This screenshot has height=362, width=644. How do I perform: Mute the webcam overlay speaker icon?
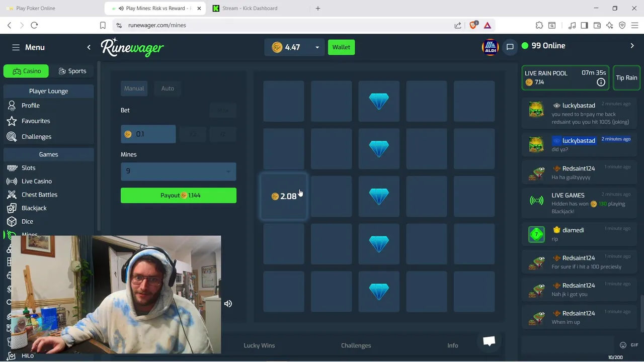228,304
